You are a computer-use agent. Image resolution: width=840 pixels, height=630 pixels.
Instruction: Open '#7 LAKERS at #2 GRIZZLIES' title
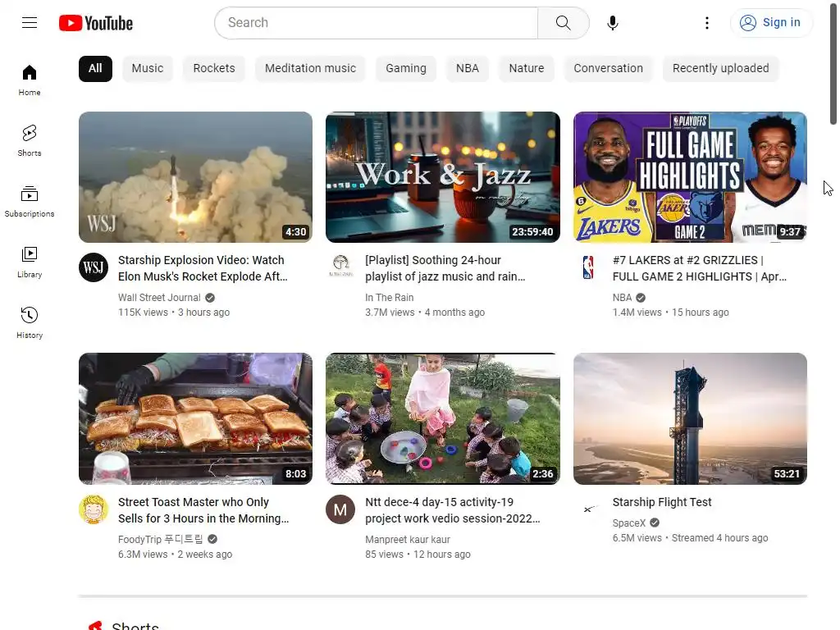tap(700, 268)
